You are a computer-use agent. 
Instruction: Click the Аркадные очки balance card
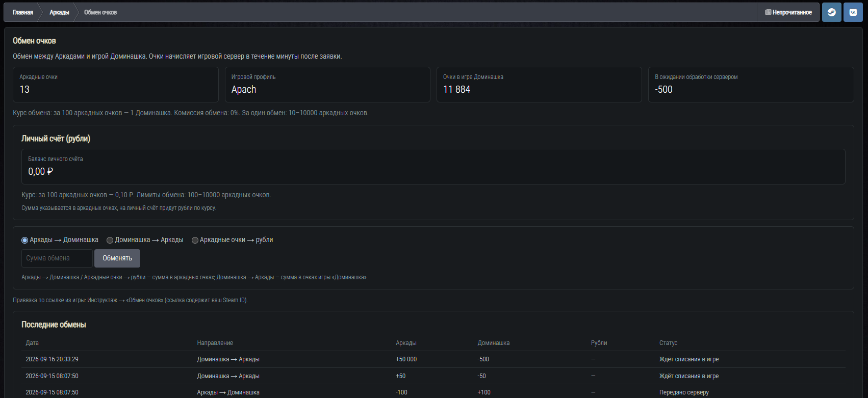click(116, 85)
